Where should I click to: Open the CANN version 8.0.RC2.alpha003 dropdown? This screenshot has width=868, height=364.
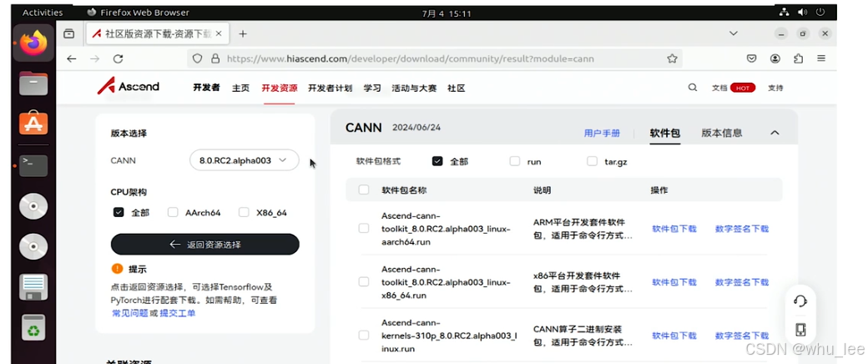pyautogui.click(x=244, y=160)
